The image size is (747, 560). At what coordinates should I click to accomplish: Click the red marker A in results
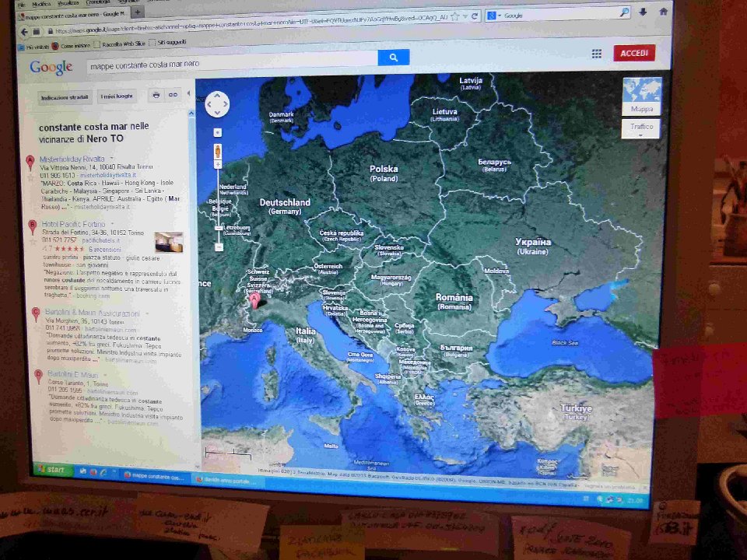click(x=30, y=162)
